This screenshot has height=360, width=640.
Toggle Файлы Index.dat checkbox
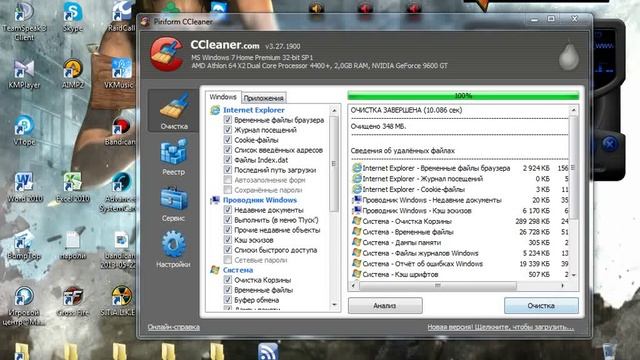[228, 160]
